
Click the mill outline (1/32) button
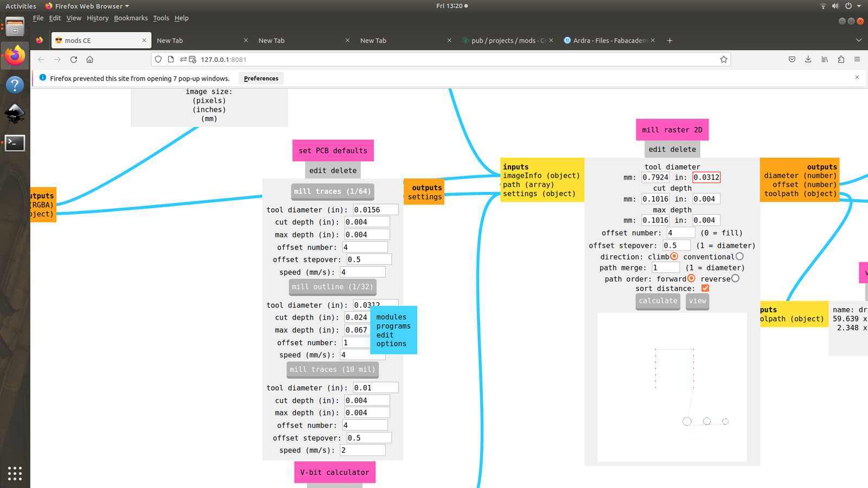pos(333,287)
